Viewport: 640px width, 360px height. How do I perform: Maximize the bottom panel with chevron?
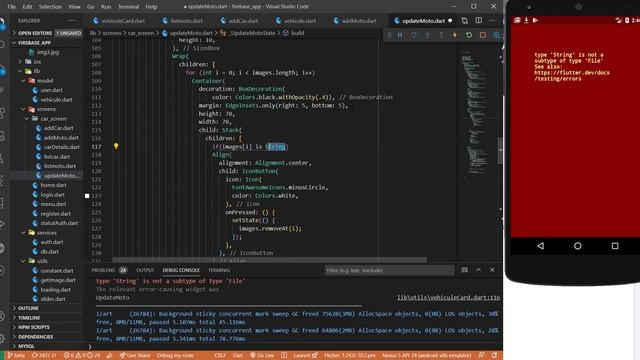(478, 270)
